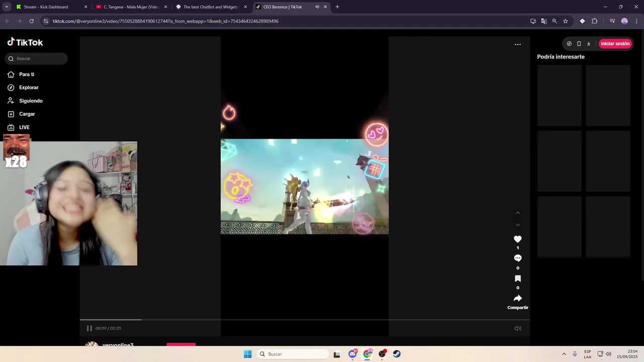The height and width of the screenshot is (362, 644).
Task: Mute the TikTok video volume
Action: [x=518, y=328]
